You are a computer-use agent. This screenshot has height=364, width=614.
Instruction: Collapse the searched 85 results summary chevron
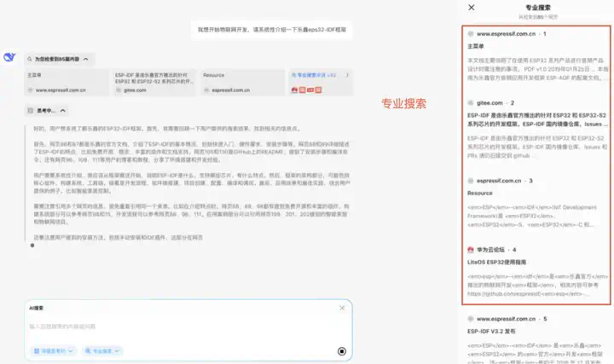tap(86, 59)
